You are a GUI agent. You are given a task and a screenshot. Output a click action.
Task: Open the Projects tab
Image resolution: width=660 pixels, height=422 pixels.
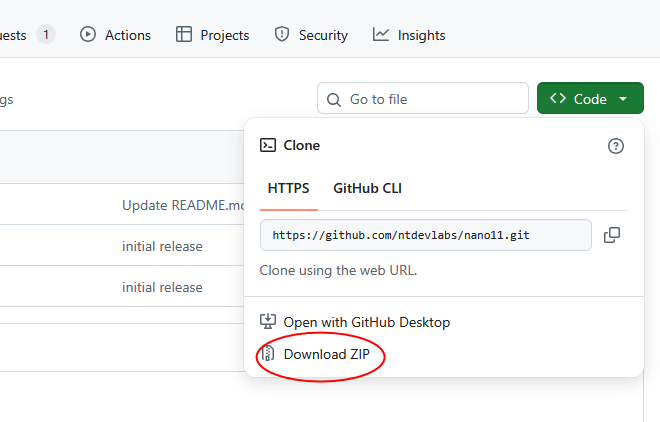tap(212, 35)
